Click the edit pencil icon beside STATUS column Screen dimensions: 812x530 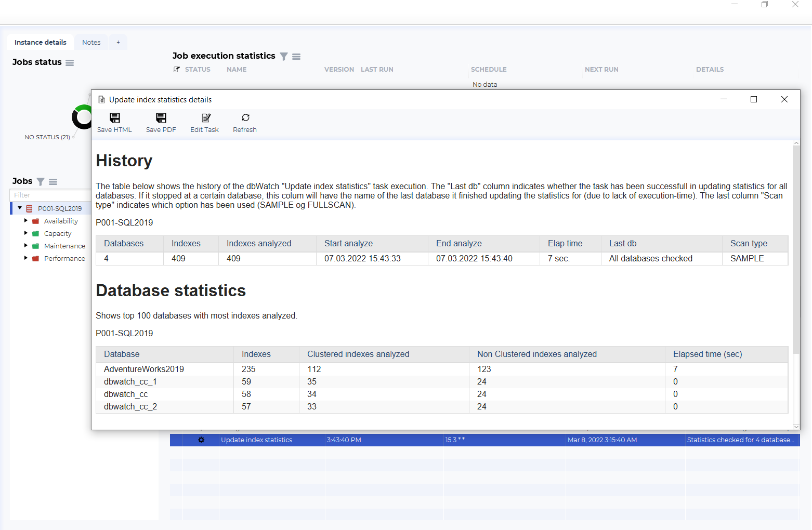[176, 69]
